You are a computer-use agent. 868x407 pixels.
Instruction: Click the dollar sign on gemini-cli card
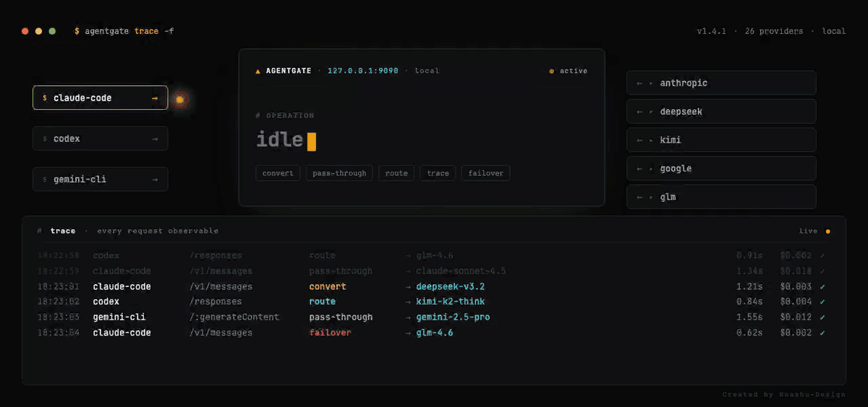click(x=45, y=179)
